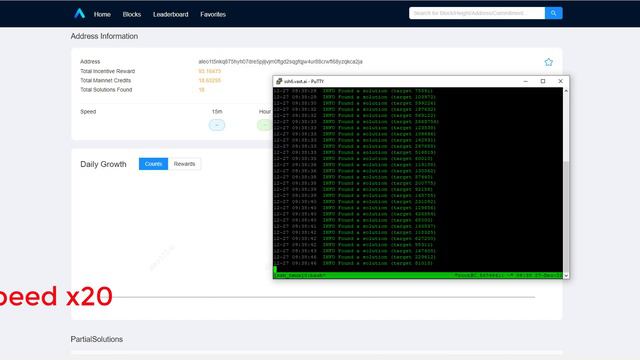Click the Total Solutions Found value
The height and width of the screenshot is (360, 640).
(201, 90)
